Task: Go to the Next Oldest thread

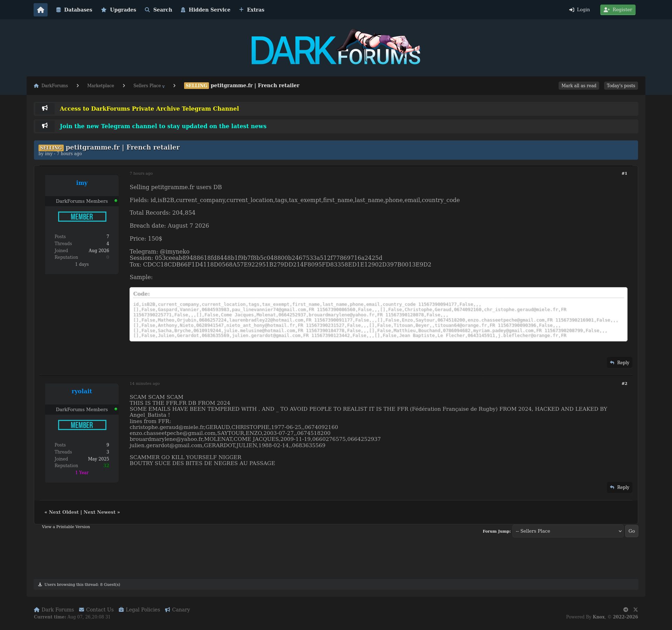Action: (64, 512)
